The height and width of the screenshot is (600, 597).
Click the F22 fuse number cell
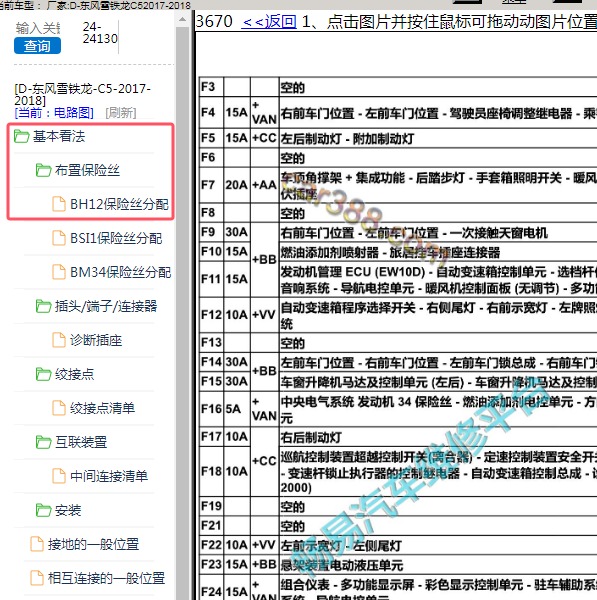[x=212, y=545]
